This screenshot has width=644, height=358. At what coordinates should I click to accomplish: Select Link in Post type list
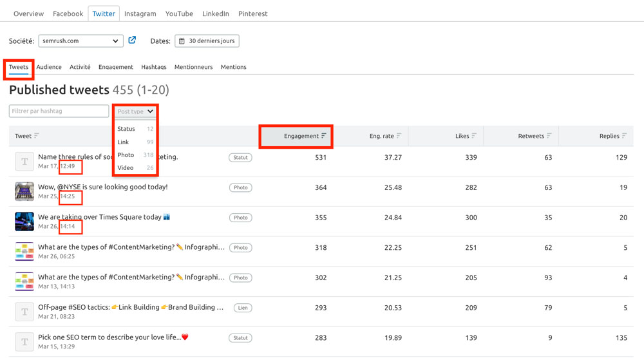135,142
